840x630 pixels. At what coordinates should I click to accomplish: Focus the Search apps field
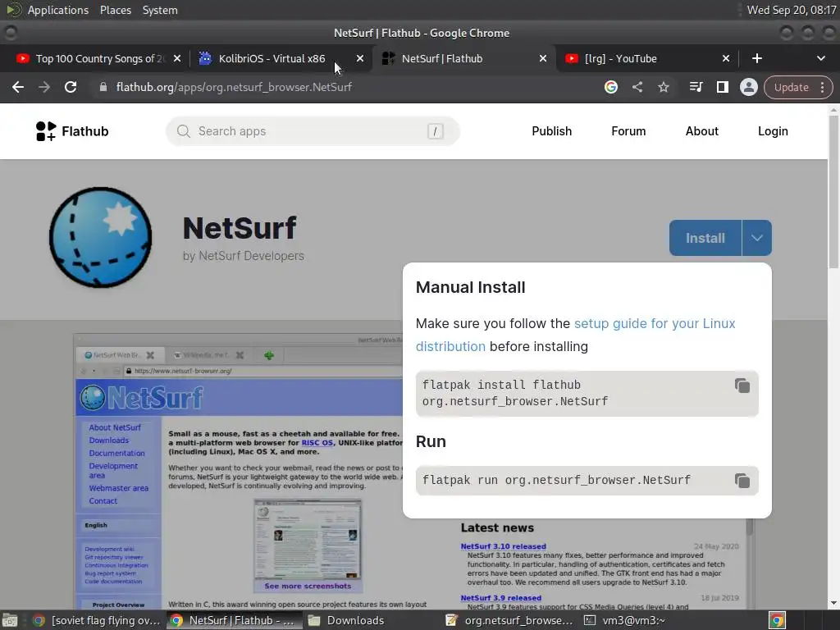313,131
